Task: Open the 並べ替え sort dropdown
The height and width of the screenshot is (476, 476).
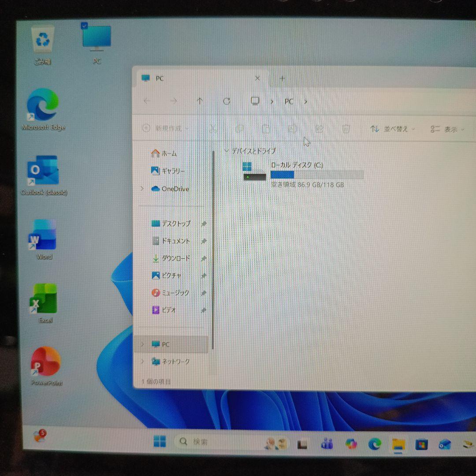Action: pos(393,129)
